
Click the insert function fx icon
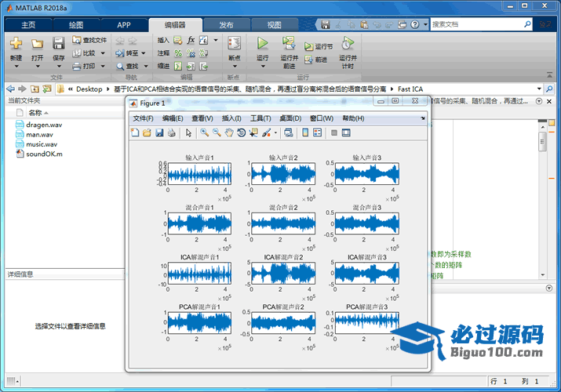(191, 40)
